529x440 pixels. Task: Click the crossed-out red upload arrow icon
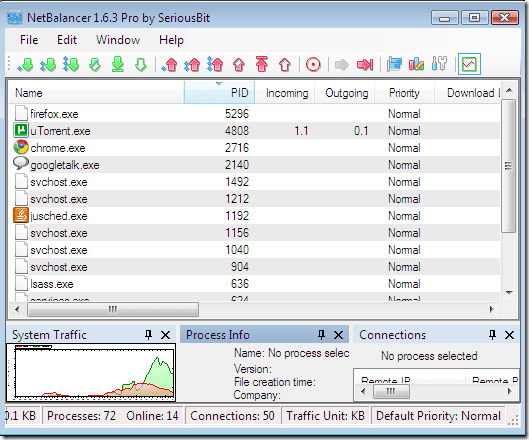239,64
